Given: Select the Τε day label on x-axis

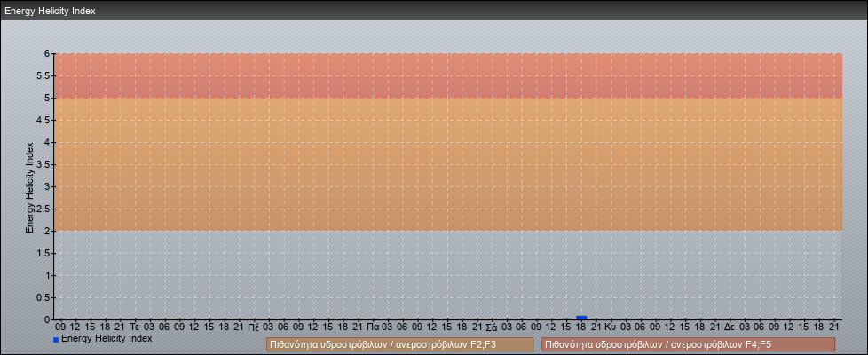Looking at the screenshot, I should (135, 327).
